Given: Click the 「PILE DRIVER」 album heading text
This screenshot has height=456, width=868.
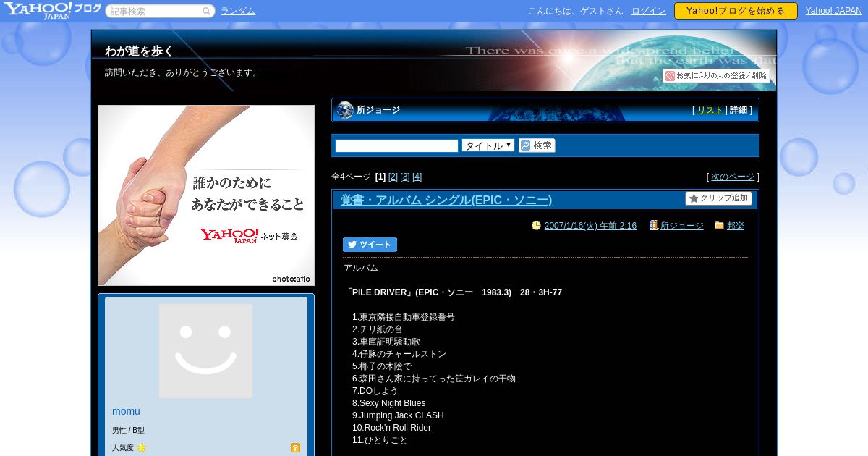Looking at the screenshot, I should tap(453, 292).
